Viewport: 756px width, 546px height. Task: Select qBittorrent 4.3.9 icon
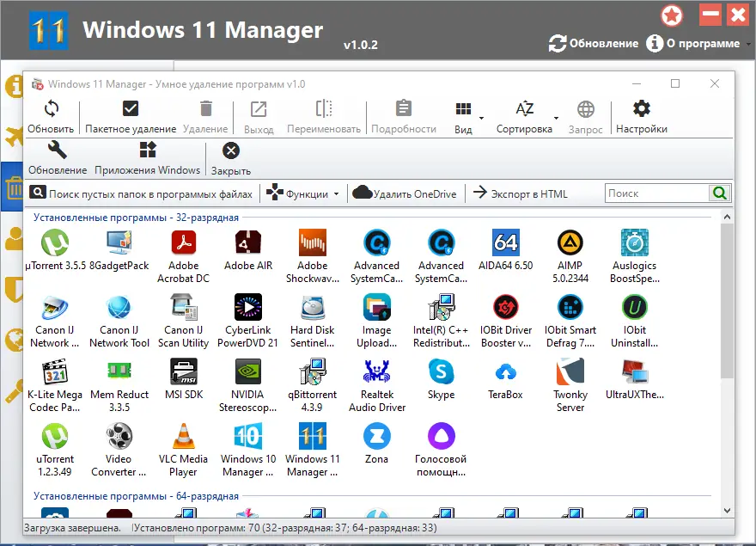(313, 371)
